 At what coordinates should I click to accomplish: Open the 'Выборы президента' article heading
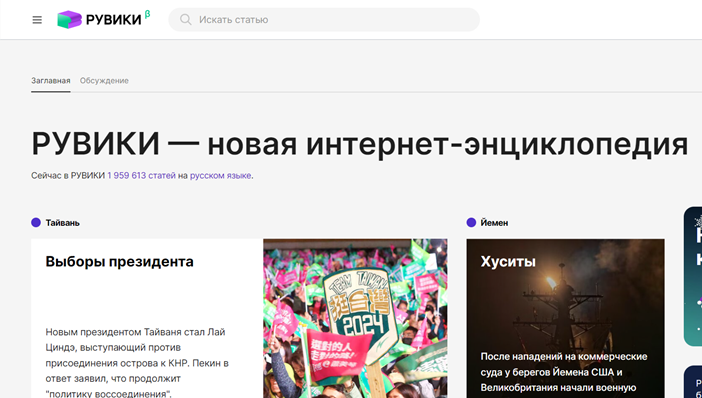pyautogui.click(x=120, y=261)
